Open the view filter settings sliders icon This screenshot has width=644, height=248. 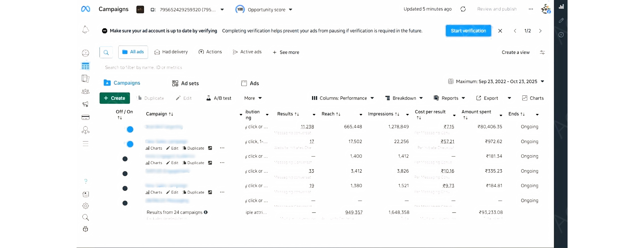[x=542, y=52]
